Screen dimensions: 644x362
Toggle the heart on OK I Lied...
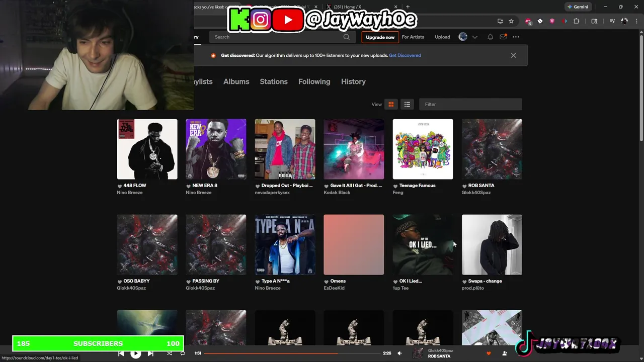point(395,281)
